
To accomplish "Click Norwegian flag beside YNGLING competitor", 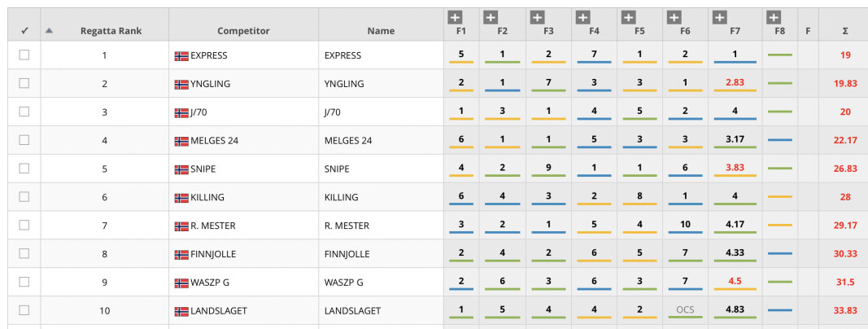I will [181, 84].
